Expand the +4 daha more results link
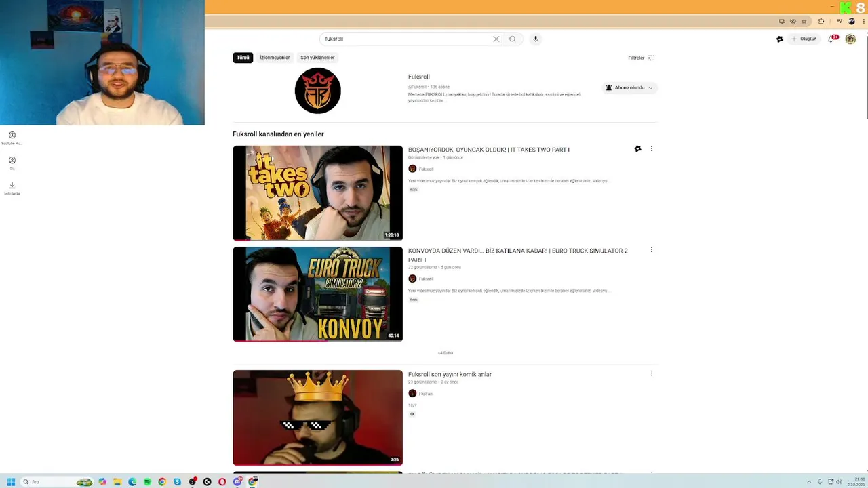The height and width of the screenshot is (488, 868). 445,353
